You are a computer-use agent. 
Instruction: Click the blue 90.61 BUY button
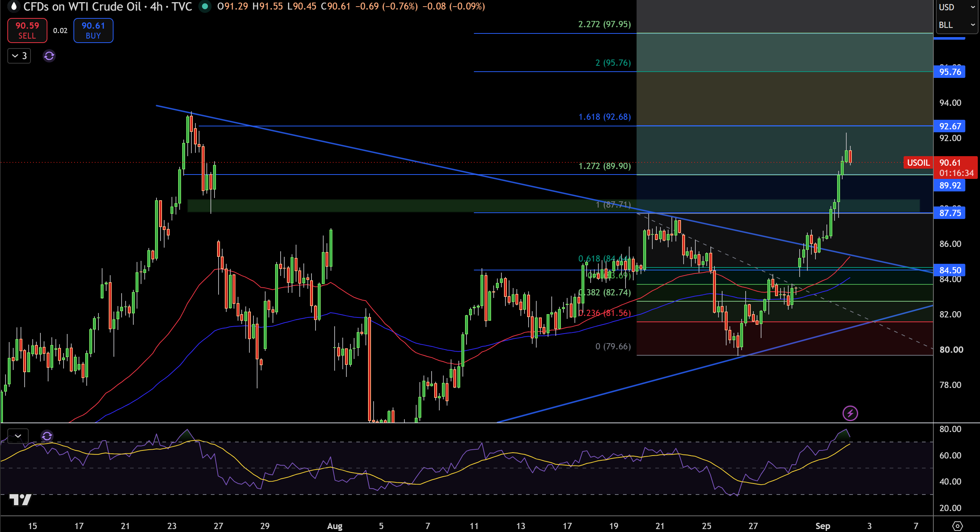pos(93,30)
